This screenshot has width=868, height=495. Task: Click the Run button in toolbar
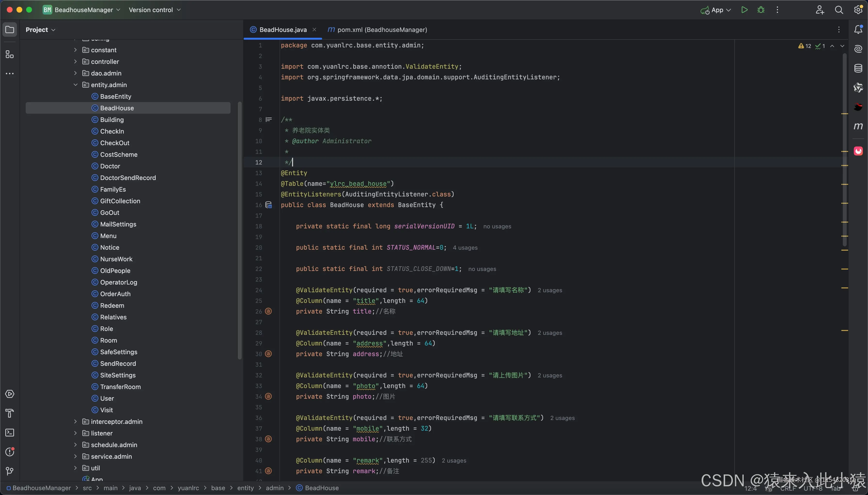(744, 10)
